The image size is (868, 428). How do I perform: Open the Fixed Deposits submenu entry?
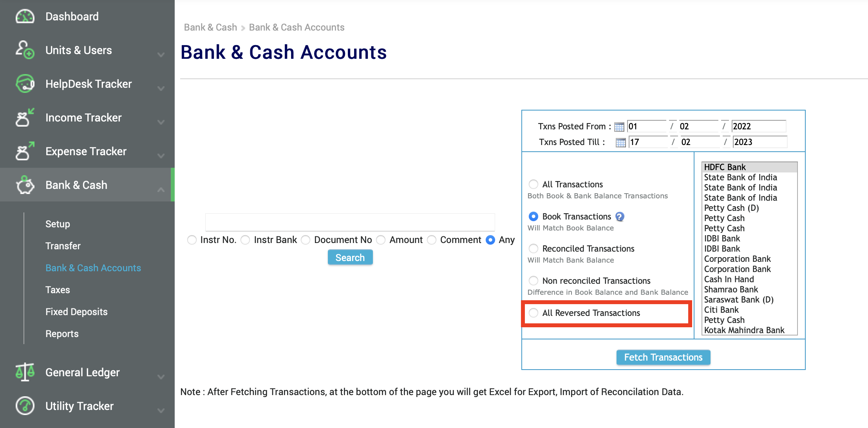point(76,312)
